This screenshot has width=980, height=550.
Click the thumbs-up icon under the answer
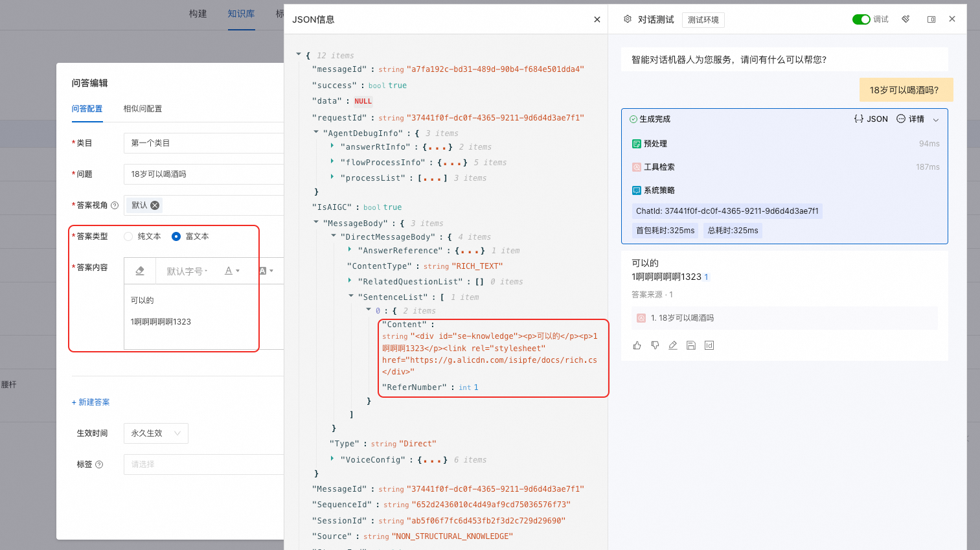(x=637, y=345)
